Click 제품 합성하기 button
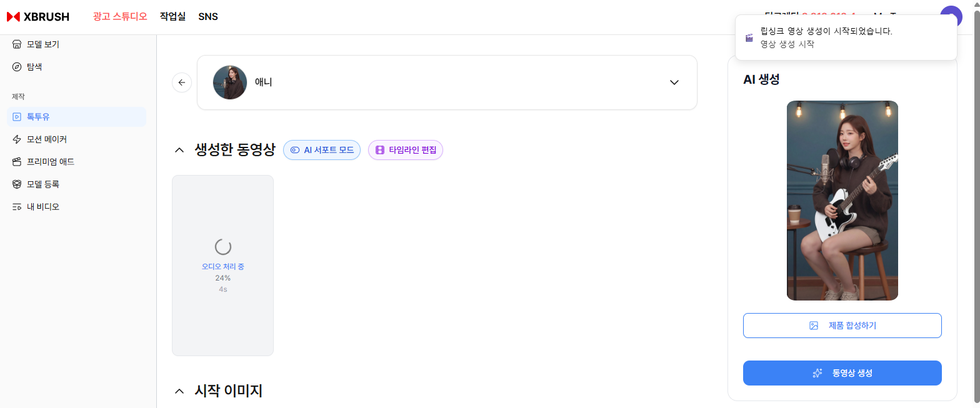This screenshot has width=980, height=408. coord(842,326)
